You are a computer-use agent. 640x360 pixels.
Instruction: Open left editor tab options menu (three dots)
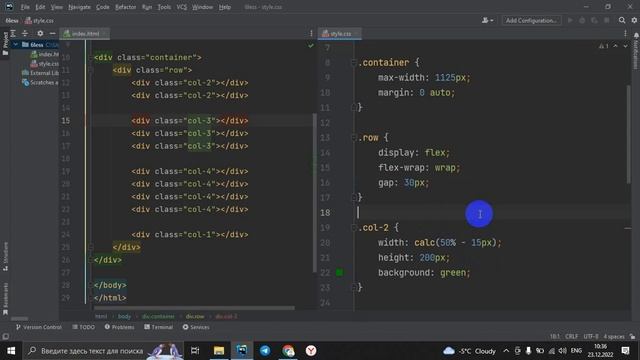[x=311, y=33]
